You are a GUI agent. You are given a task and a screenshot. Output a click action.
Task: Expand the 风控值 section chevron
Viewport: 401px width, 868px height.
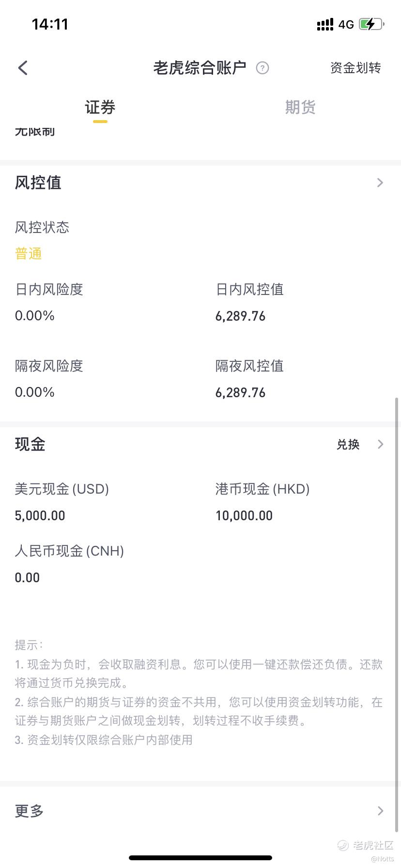380,183
